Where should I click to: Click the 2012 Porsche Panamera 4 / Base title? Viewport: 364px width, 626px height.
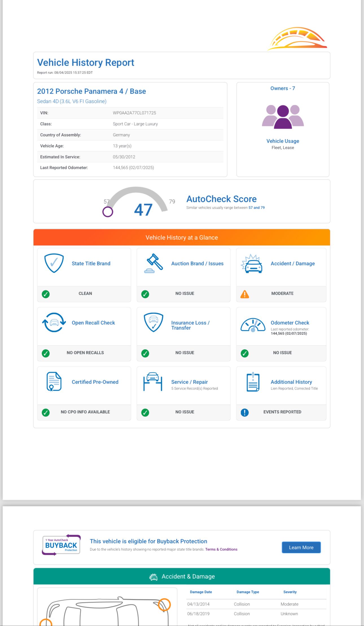(91, 91)
